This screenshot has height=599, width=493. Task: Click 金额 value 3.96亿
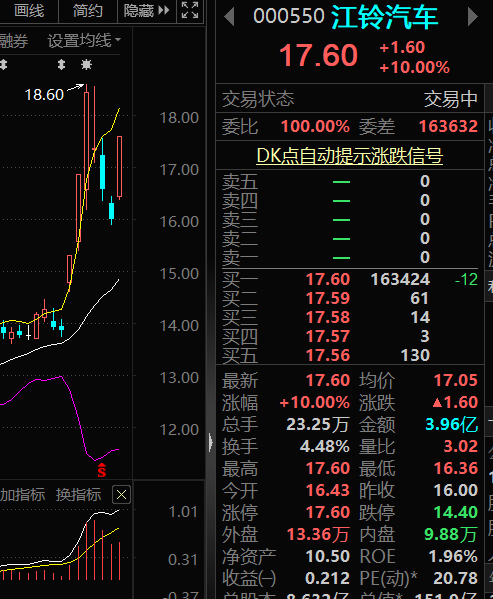(451, 424)
